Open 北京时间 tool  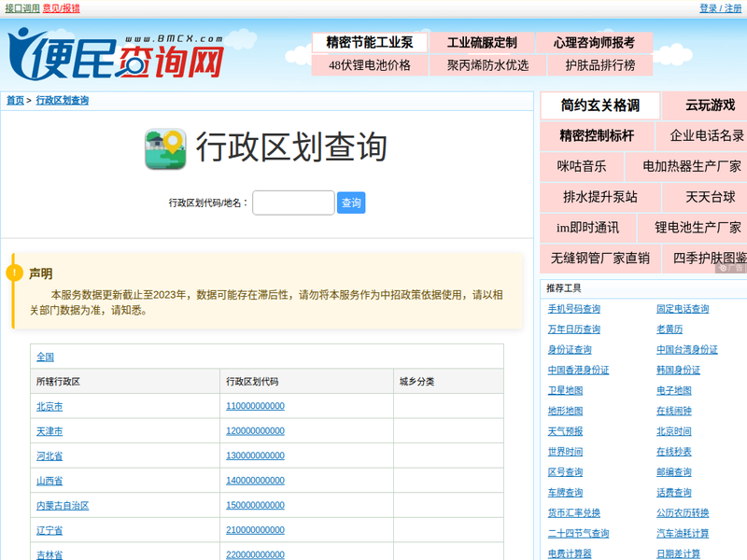click(x=674, y=432)
